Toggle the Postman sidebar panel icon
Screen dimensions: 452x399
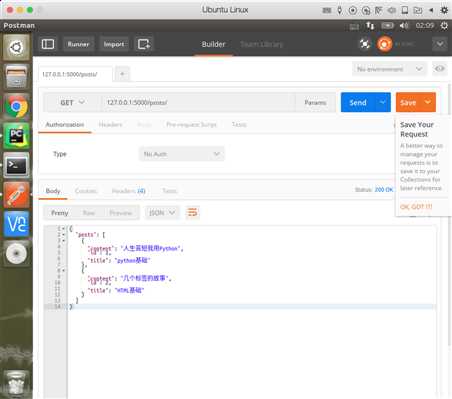coord(48,44)
